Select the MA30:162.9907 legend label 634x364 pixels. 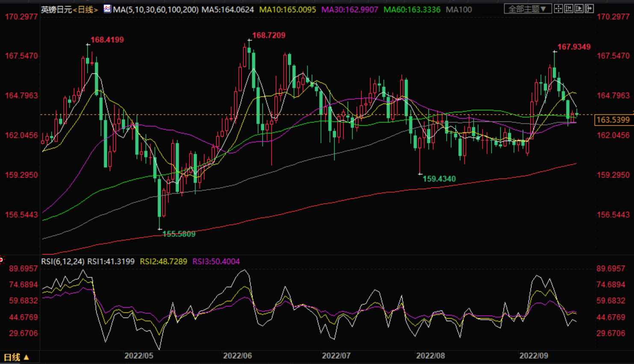pos(349,9)
